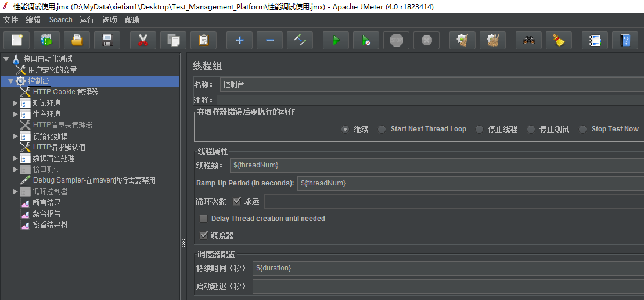644x300 pixels.
Task: Select HTTP请求默认值 in the tree
Action: (x=59, y=147)
